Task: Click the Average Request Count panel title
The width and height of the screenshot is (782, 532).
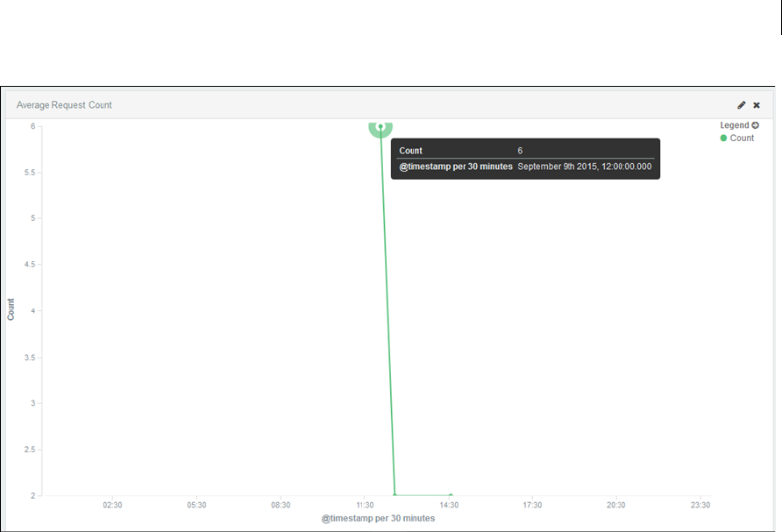Action: (x=64, y=105)
